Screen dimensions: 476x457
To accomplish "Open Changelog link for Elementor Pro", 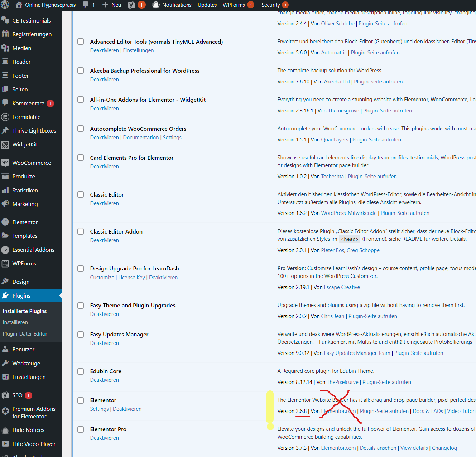I will click(444, 448).
